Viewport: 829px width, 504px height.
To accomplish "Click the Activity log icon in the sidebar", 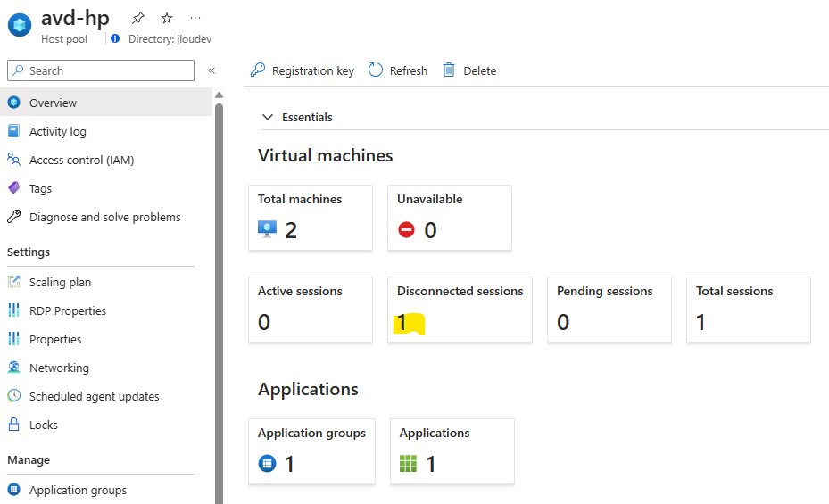I will (x=14, y=130).
